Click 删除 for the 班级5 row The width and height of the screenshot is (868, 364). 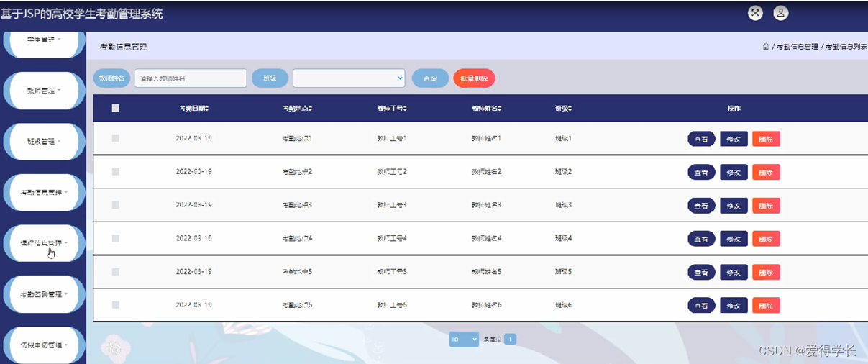(766, 273)
